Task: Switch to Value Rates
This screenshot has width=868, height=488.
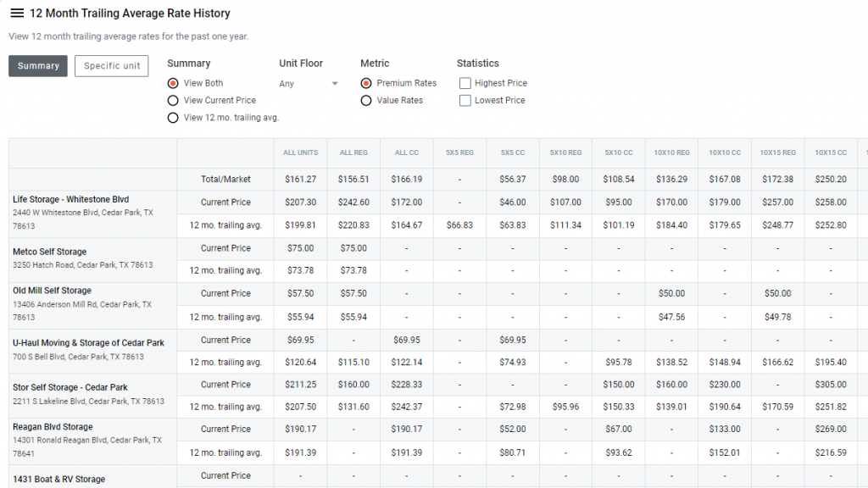Action: click(x=364, y=100)
